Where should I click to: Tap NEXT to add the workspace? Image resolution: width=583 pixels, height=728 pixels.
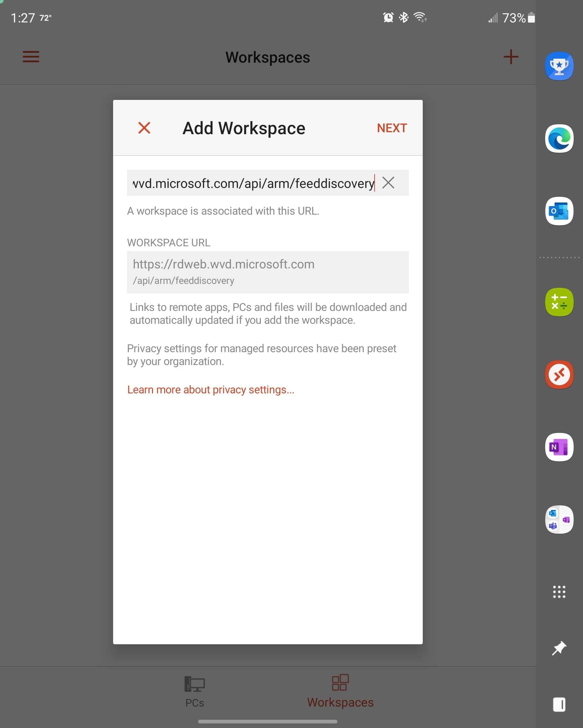tap(392, 128)
